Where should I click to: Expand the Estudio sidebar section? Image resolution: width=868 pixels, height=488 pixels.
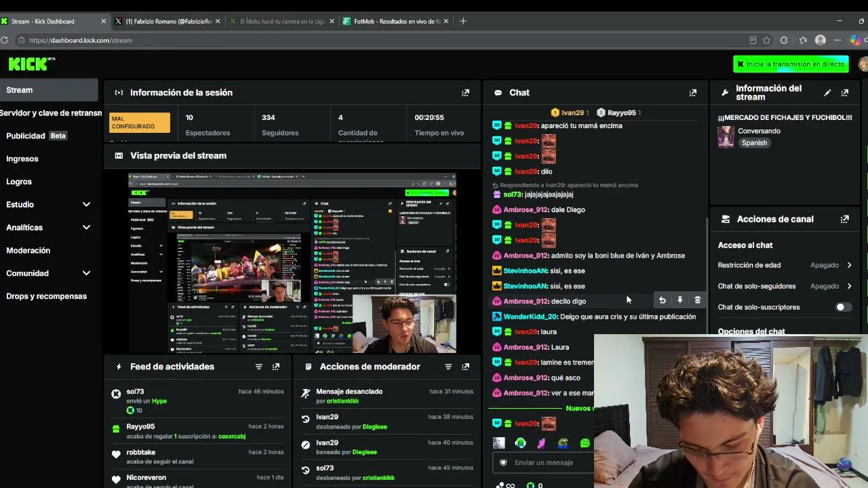pos(86,205)
